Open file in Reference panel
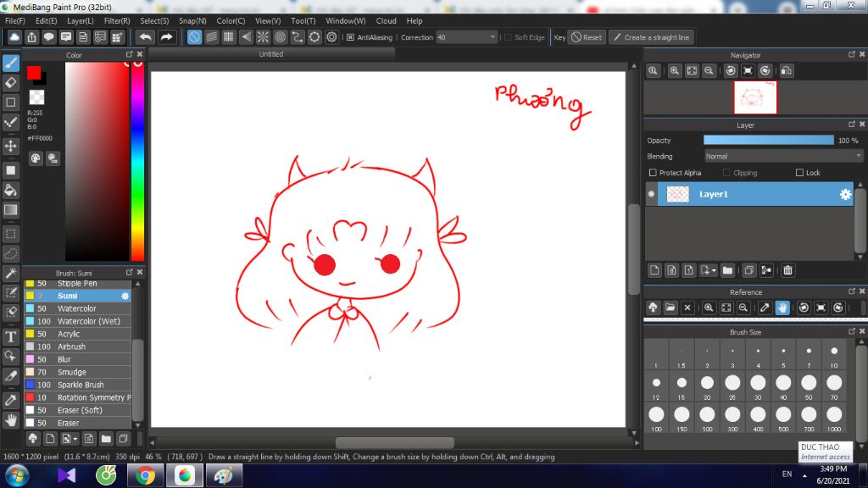The height and width of the screenshot is (488, 868). point(670,308)
